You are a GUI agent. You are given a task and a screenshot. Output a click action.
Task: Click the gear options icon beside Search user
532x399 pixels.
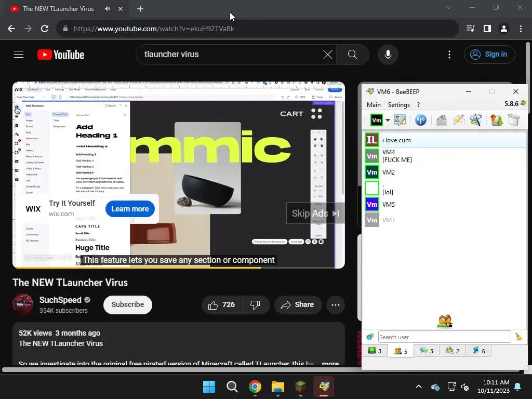370,337
